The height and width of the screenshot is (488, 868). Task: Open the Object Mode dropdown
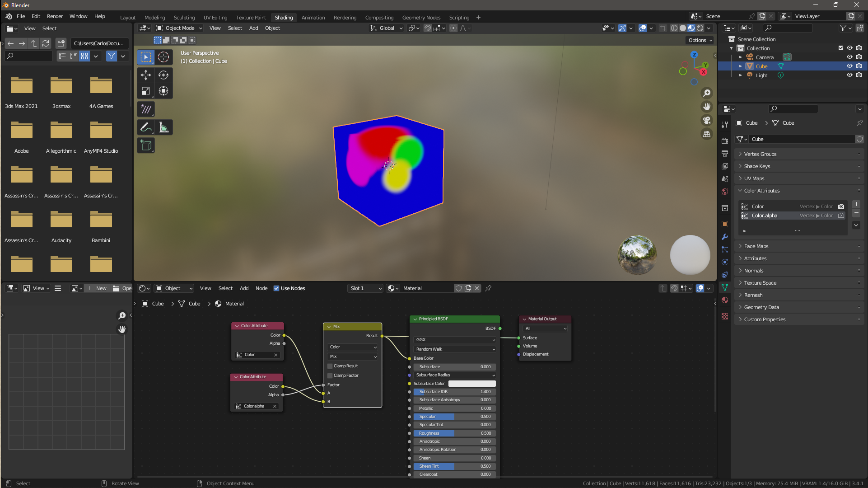click(179, 28)
